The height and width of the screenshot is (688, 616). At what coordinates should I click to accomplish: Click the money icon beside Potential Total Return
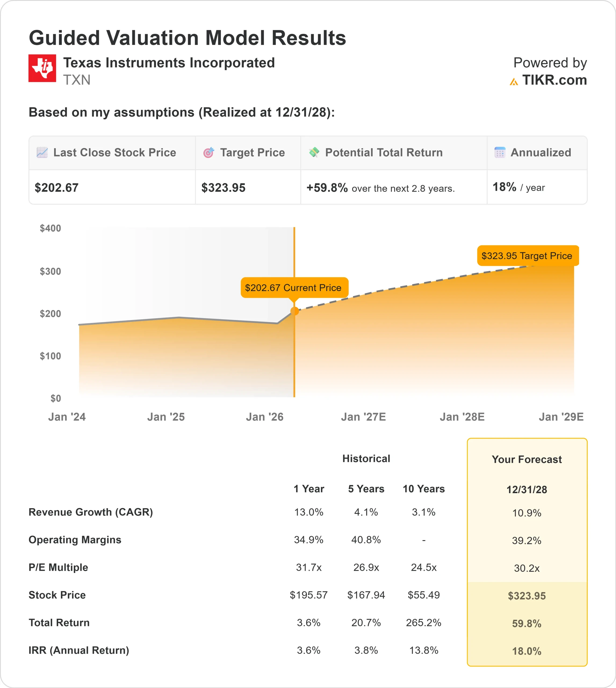click(314, 153)
